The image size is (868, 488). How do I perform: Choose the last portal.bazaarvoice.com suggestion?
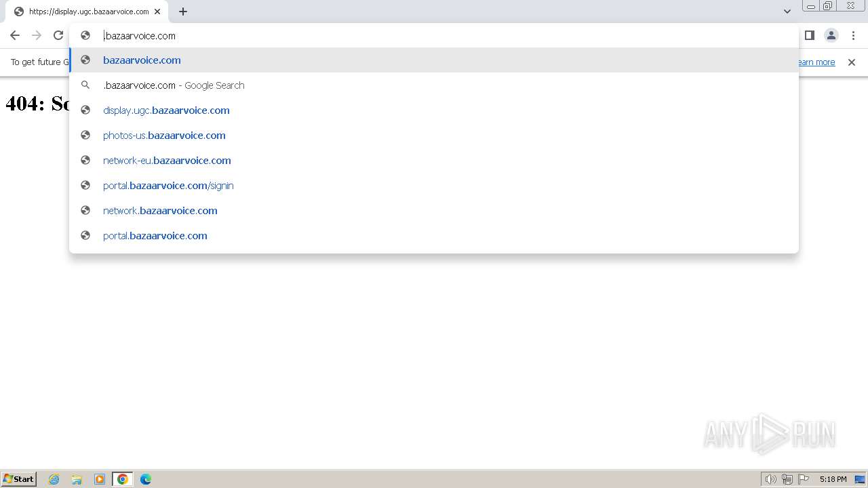pos(434,236)
